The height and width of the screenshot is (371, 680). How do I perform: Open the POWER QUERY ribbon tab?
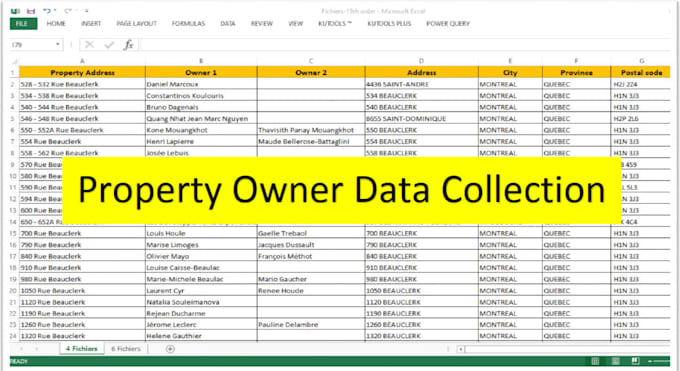coord(448,23)
